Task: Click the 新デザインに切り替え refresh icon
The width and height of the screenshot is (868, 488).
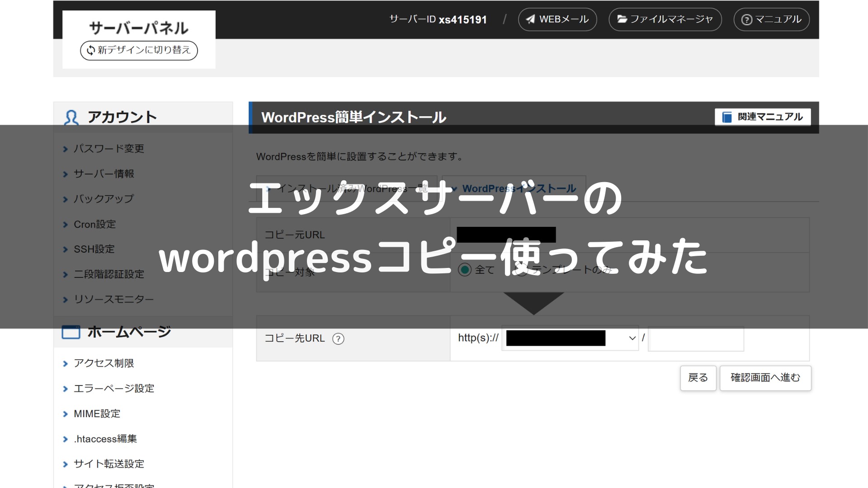Action: pyautogui.click(x=91, y=50)
